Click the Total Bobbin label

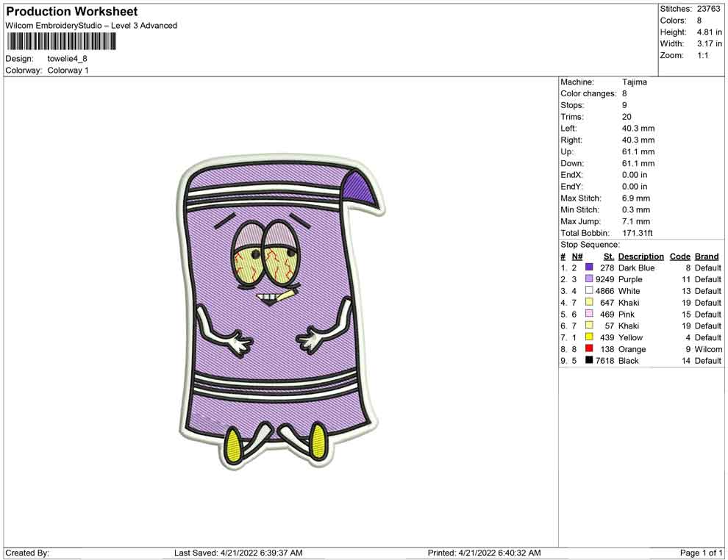point(585,233)
